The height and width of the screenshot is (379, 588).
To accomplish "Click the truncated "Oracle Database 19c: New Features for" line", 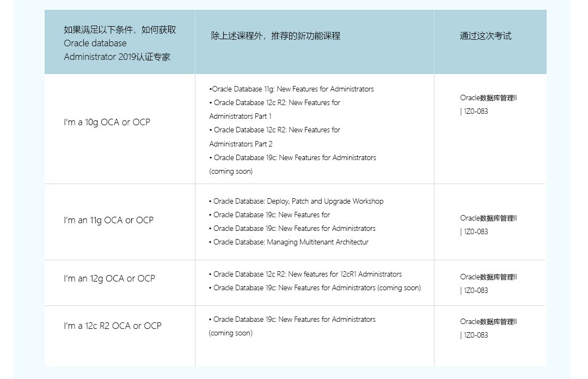I will tap(269, 215).
